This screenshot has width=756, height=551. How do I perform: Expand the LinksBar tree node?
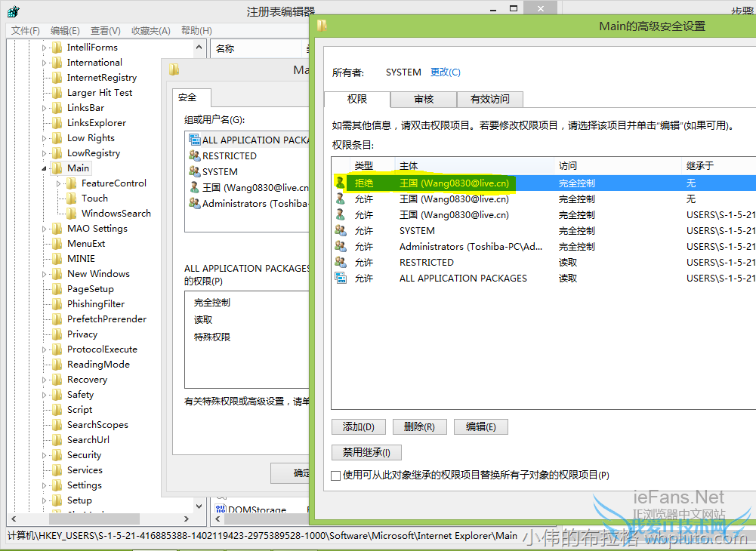coord(44,108)
